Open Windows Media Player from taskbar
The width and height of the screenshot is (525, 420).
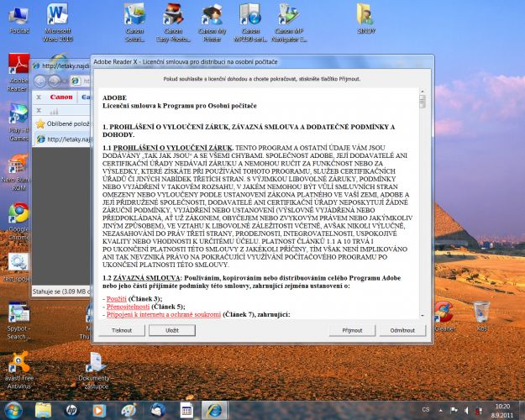pyautogui.click(x=99, y=410)
